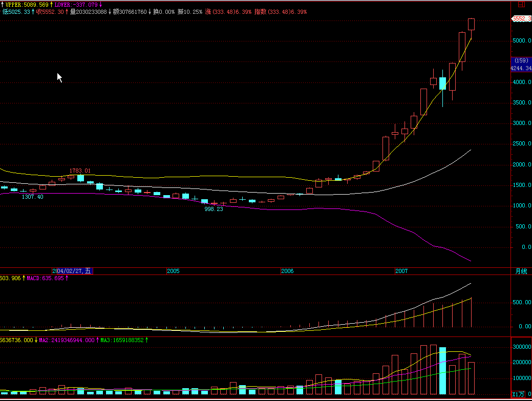Click the 998.23 low price annotation
The image size is (532, 401).
tap(214, 209)
